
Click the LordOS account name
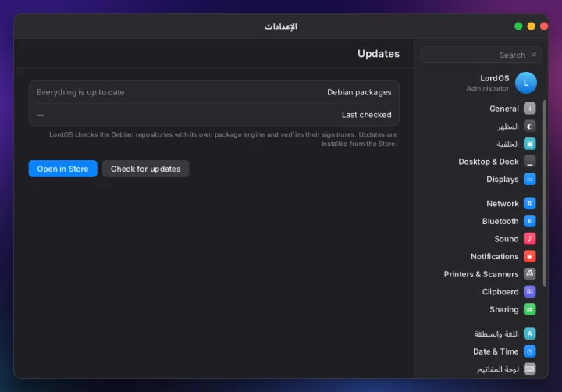click(x=494, y=78)
